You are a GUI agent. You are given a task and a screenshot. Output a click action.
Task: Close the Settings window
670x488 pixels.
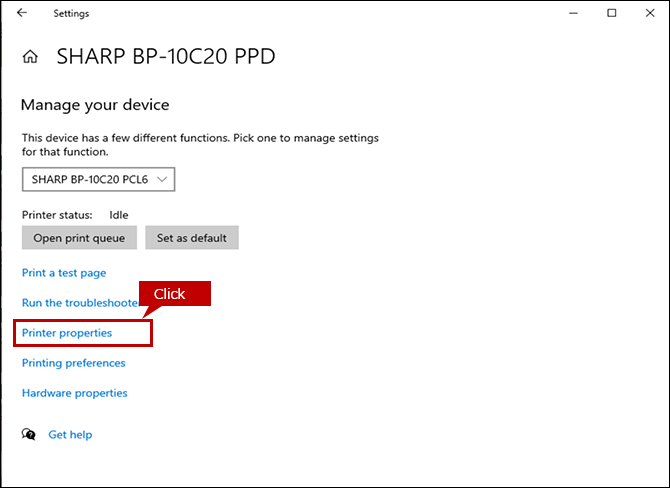[650, 13]
